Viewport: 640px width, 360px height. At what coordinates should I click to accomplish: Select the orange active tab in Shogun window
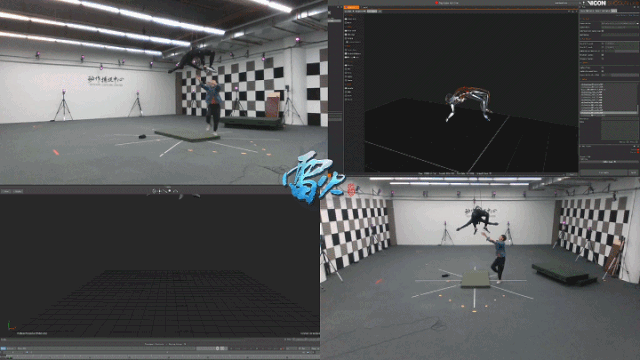pyautogui.click(x=351, y=7)
